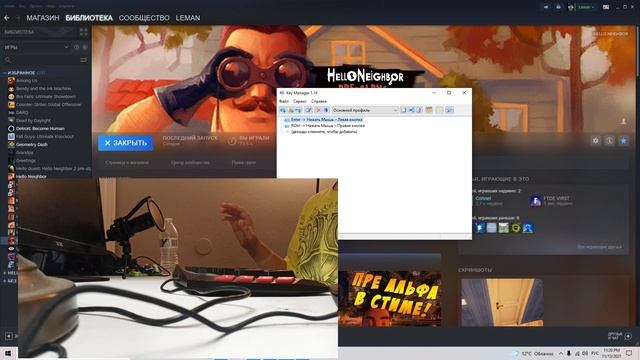Select the RCtrl → right mouse button row
This screenshot has width=640, height=360.
tap(324, 126)
